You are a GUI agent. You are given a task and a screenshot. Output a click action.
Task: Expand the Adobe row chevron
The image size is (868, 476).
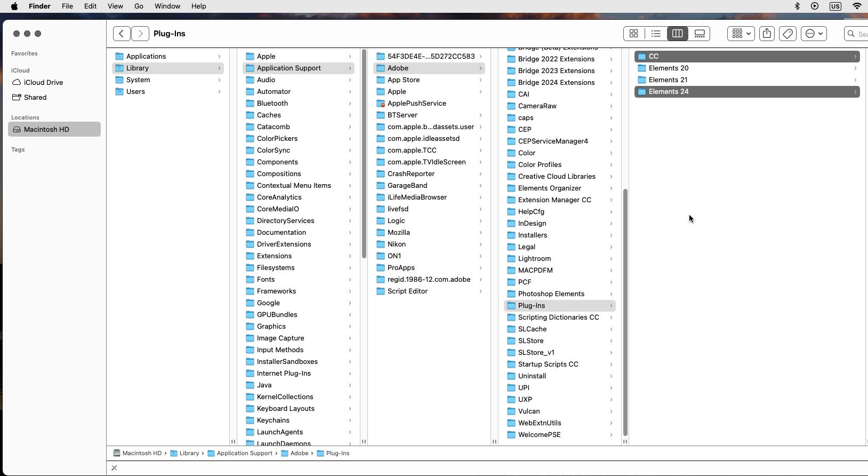pos(480,68)
